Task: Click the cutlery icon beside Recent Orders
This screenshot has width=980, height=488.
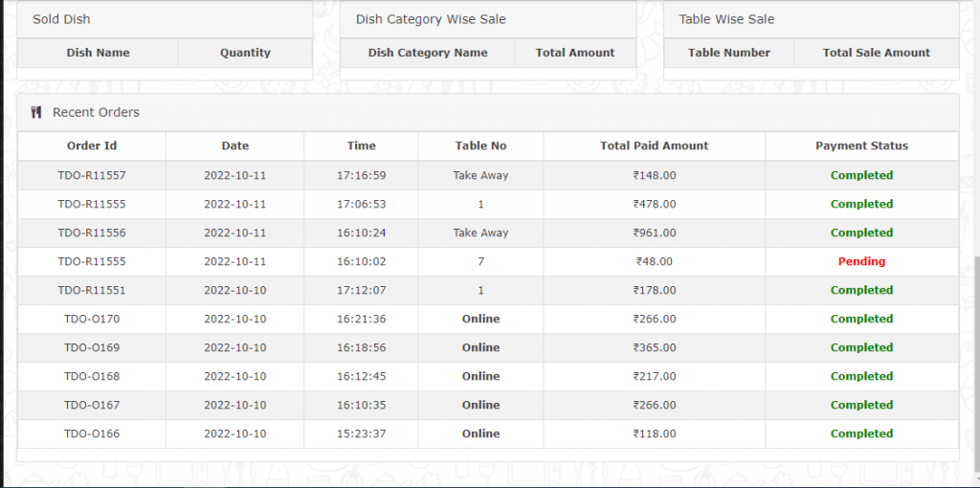Action: (36, 112)
